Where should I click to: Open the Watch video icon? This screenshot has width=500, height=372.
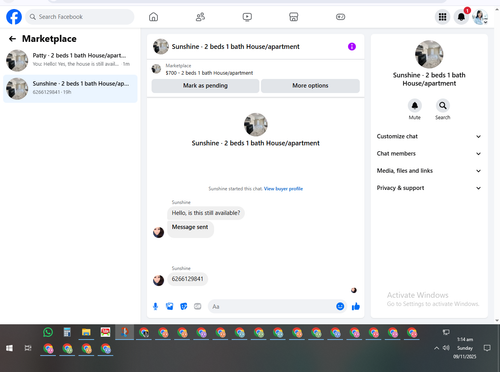247,17
